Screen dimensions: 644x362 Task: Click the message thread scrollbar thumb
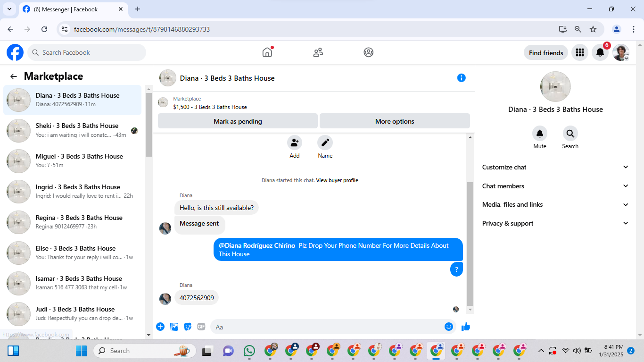[x=470, y=244]
